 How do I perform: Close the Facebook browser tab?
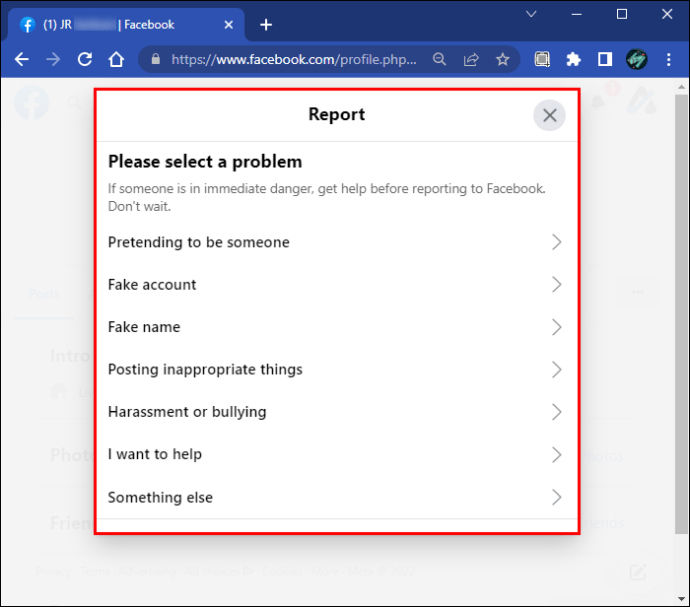231,25
